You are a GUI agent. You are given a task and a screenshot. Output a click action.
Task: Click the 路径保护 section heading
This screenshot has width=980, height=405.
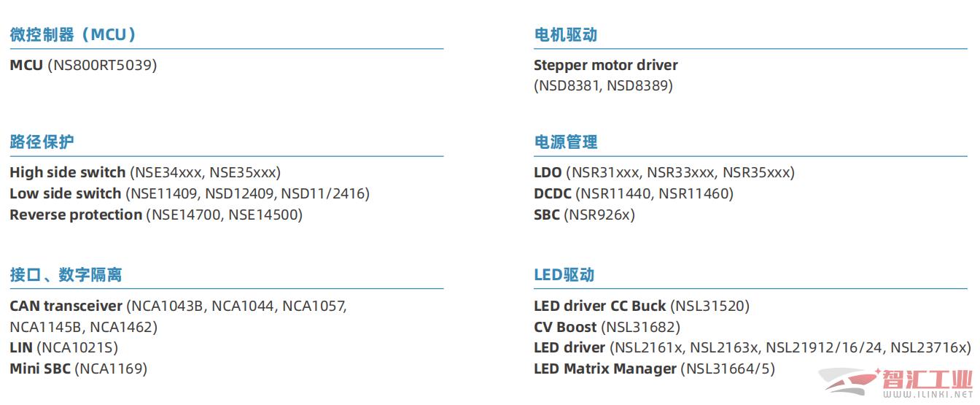tap(42, 142)
